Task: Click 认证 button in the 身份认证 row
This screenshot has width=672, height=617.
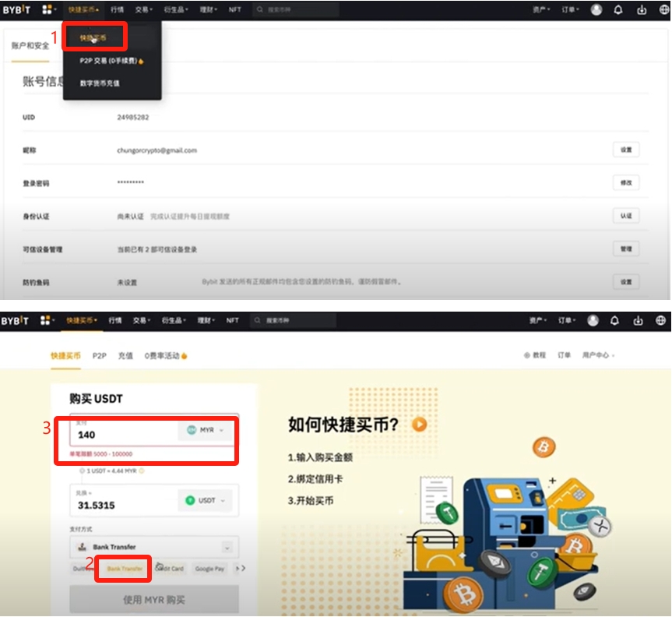Action: [x=626, y=216]
